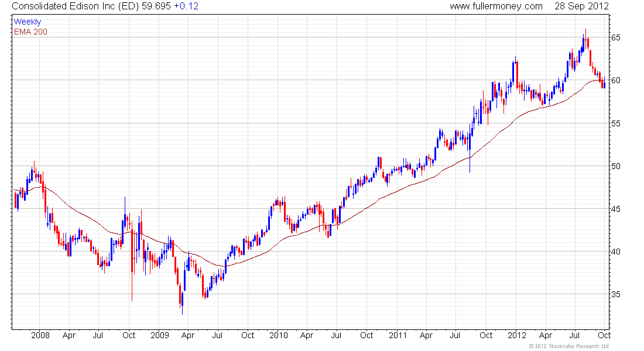Click the final Oct label at axis end
The image size is (644, 351).
pyautogui.click(x=604, y=335)
